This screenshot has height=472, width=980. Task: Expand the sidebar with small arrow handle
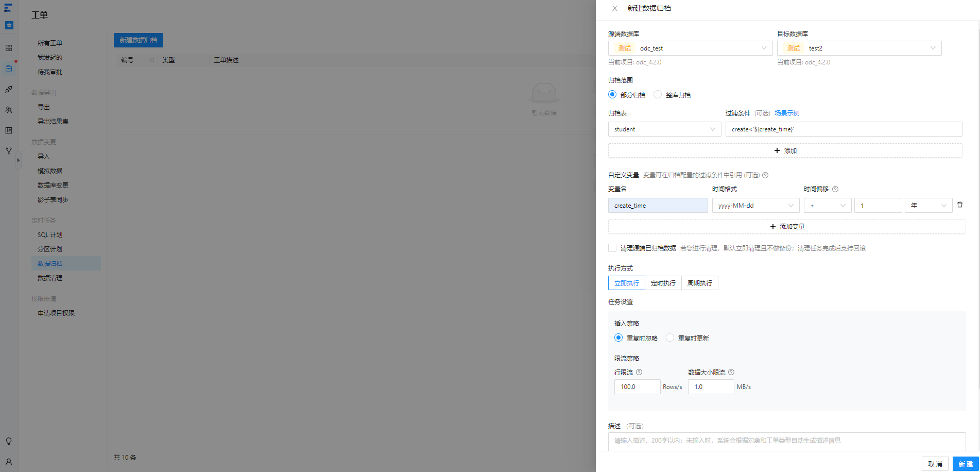tap(19, 160)
